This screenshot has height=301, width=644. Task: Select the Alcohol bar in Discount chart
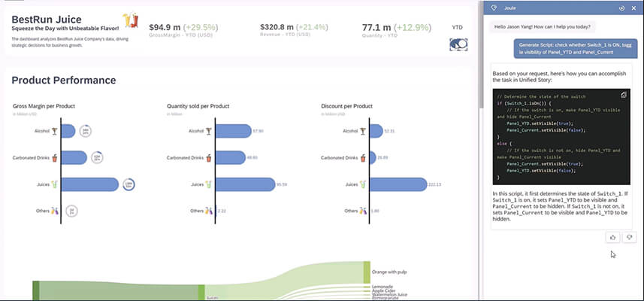pyautogui.click(x=376, y=131)
